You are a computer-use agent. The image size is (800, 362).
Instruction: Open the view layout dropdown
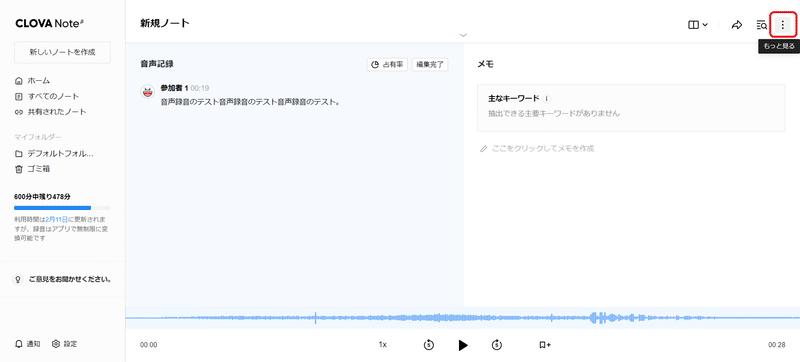click(x=697, y=25)
